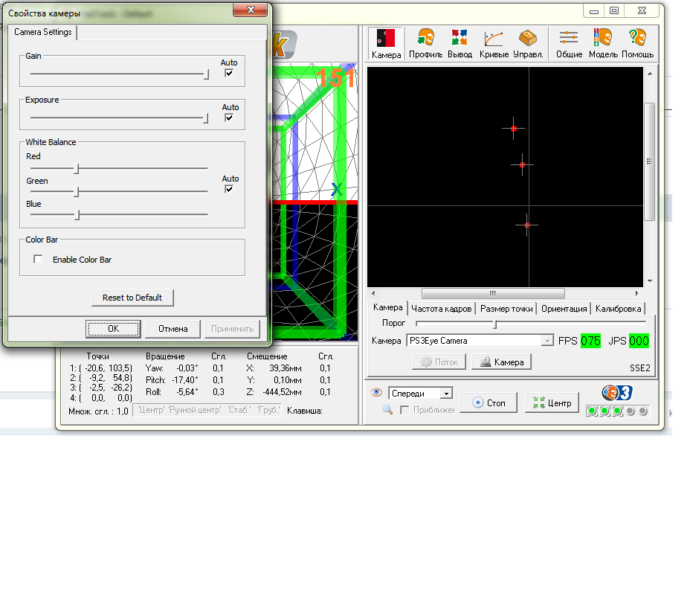Select the Camera Settings tab
Screen dimensions: 690x616
pos(42,32)
